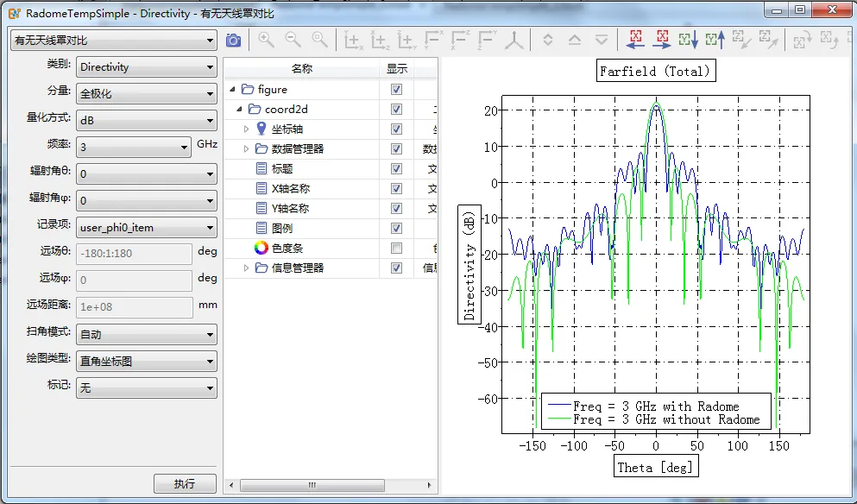
Task: Open the 量化方式 dB dropdown
Action: point(147,121)
